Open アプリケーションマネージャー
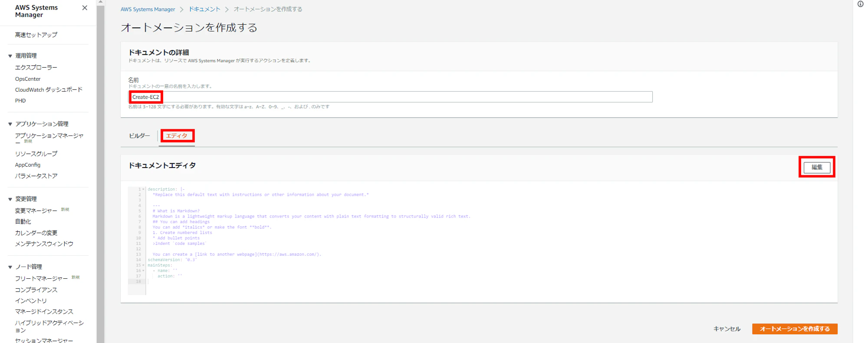This screenshot has width=868, height=343. pyautogui.click(x=49, y=139)
